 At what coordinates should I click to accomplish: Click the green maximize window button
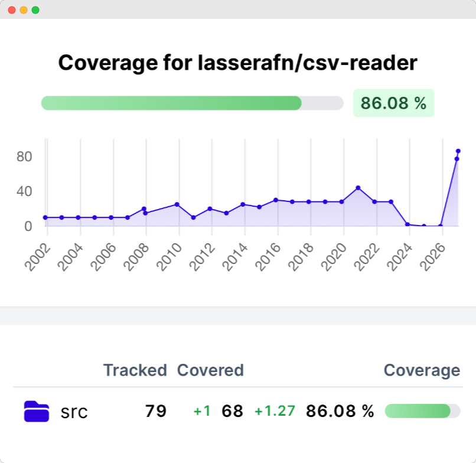pyautogui.click(x=35, y=10)
